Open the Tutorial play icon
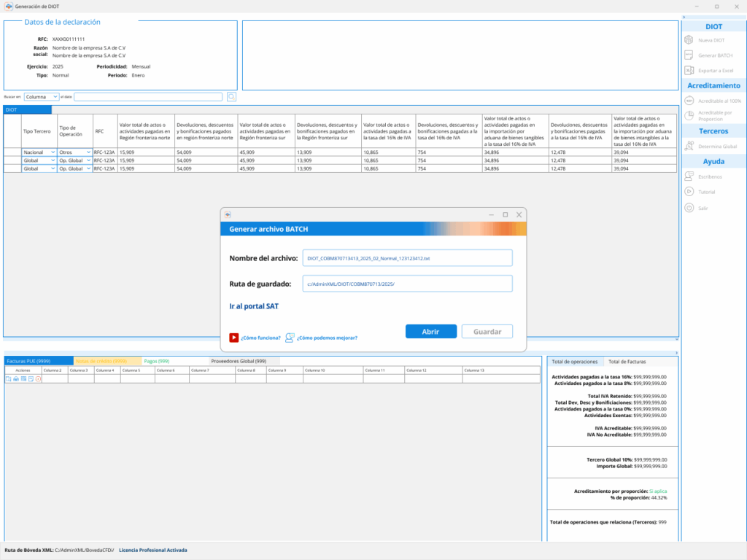The width and height of the screenshot is (747, 560). pyautogui.click(x=689, y=192)
